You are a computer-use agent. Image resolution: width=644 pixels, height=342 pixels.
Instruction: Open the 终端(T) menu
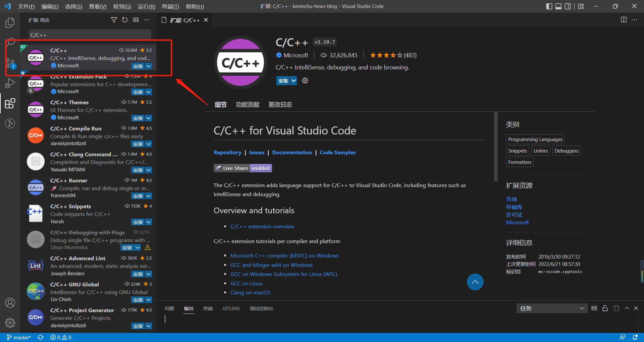pyautogui.click(x=170, y=6)
